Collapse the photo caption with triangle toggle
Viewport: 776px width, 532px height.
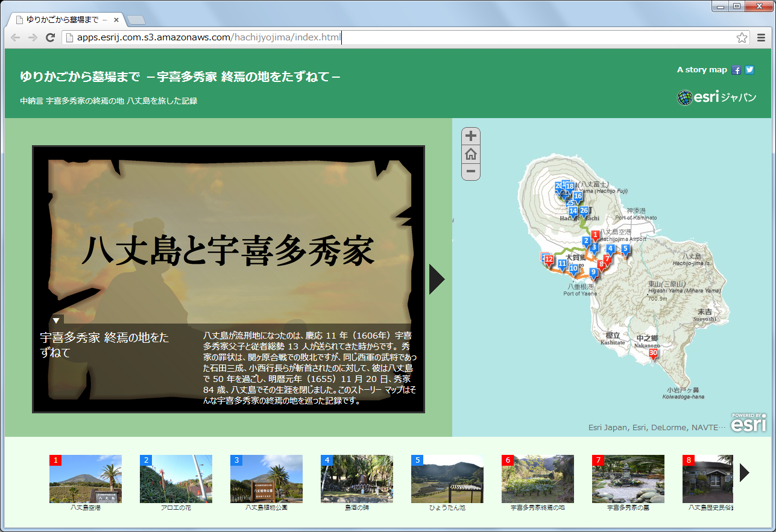[56, 321]
